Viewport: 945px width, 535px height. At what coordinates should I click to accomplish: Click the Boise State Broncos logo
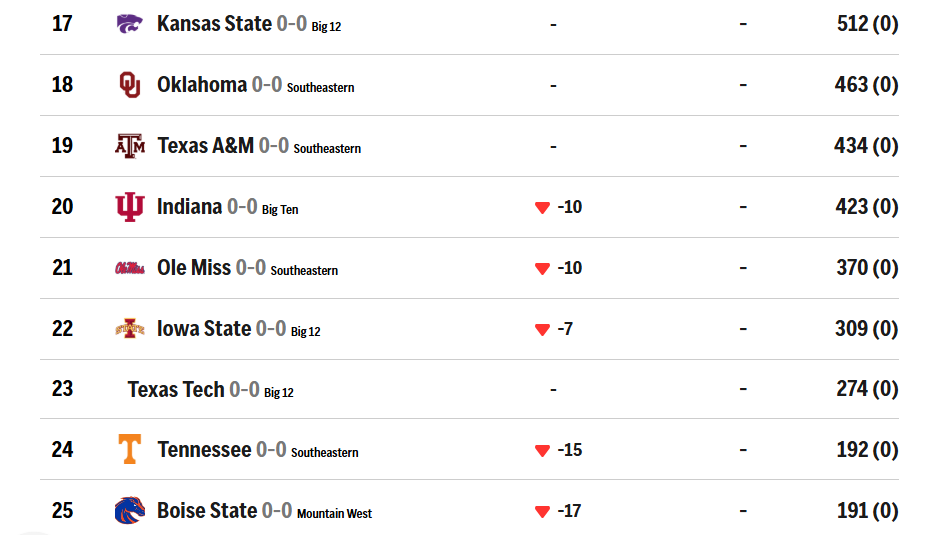(130, 510)
